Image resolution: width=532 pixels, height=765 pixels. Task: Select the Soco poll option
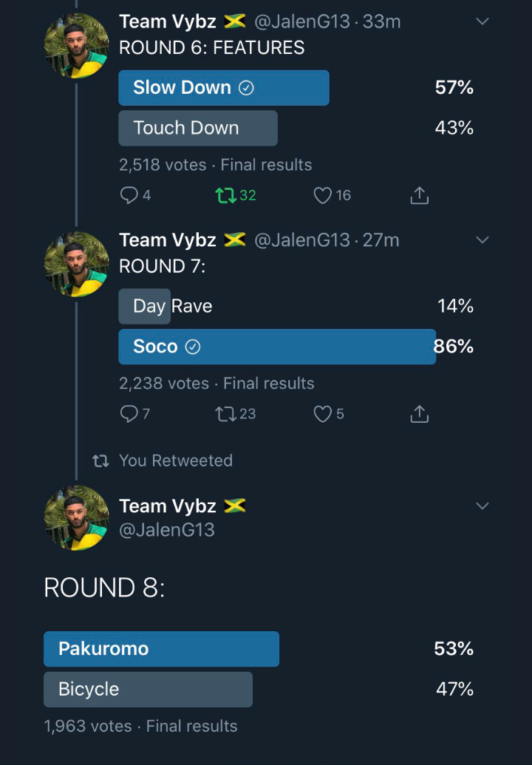point(277,347)
